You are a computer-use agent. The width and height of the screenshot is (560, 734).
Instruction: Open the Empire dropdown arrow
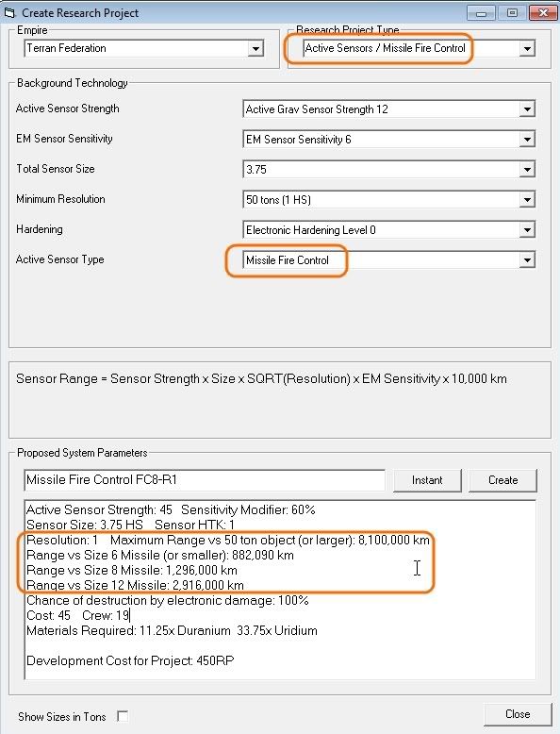(255, 48)
